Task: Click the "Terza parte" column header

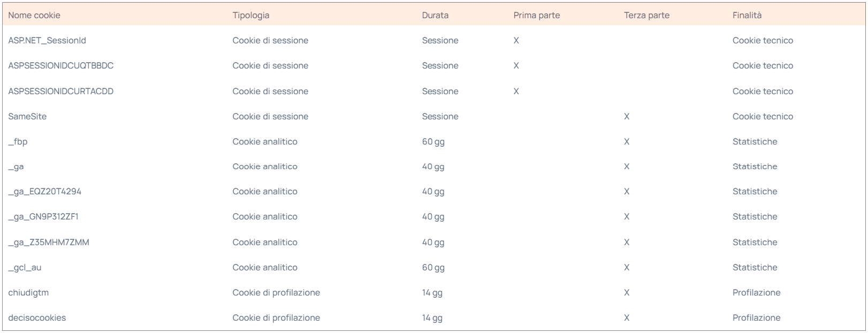Action: 646,16
